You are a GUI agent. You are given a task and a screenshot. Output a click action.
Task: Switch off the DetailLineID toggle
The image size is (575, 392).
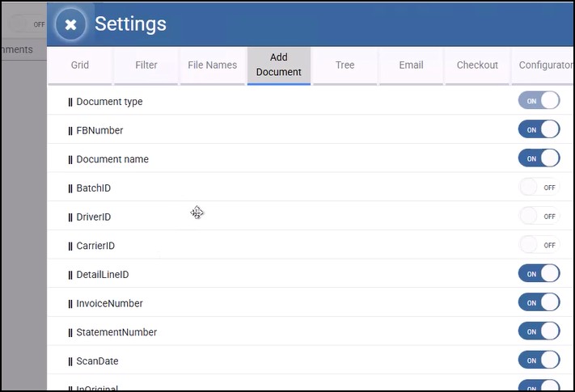pos(539,274)
